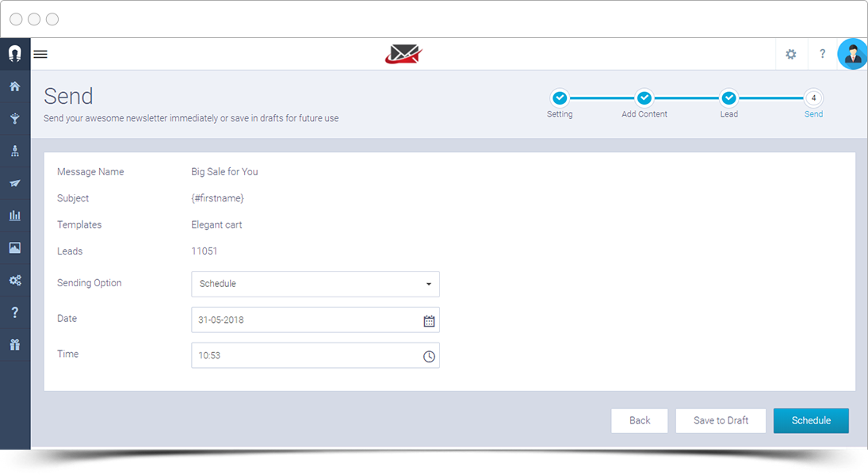This screenshot has width=868, height=475.
Task: Click the Time input field
Action: click(x=315, y=355)
